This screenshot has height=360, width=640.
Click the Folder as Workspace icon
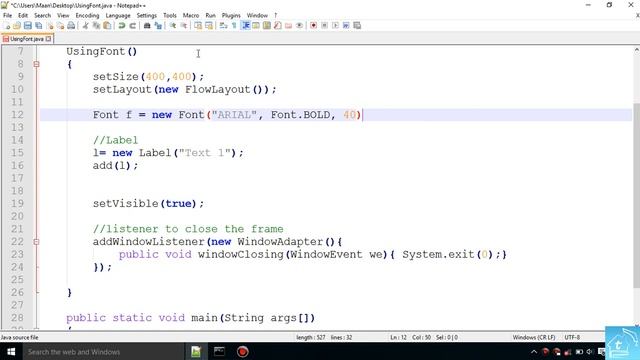[289, 25]
